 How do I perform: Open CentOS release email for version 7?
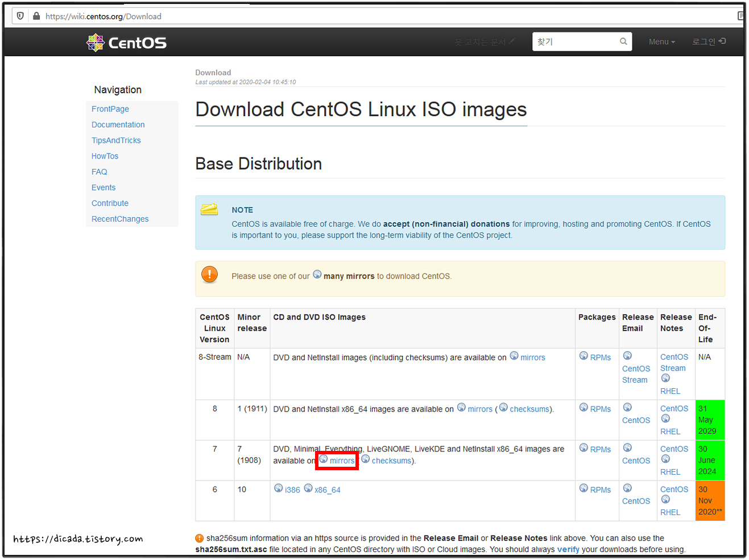coord(636,461)
